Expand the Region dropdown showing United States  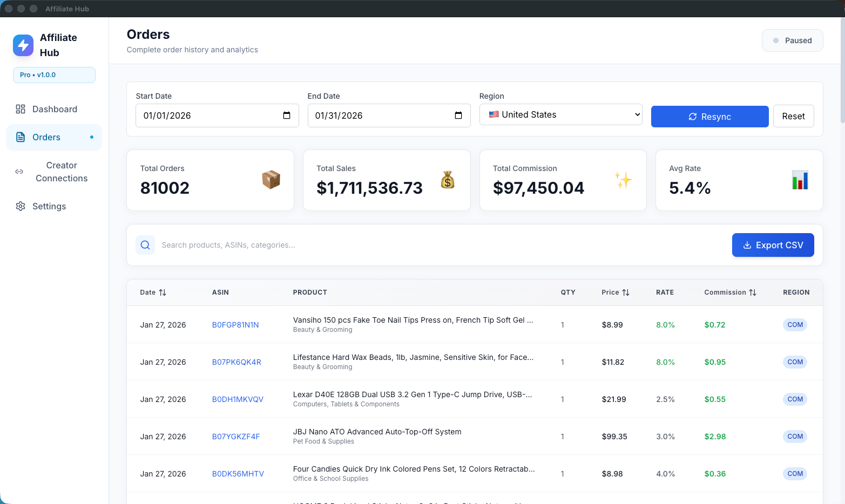click(x=560, y=114)
